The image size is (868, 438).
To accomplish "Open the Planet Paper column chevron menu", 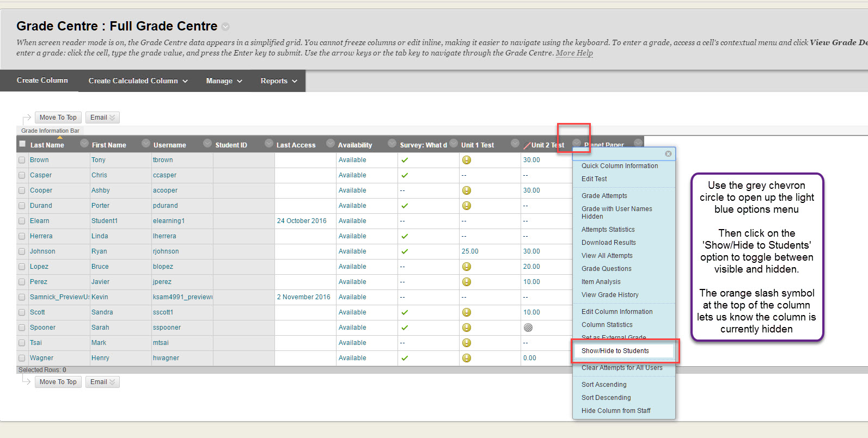I will [x=638, y=143].
